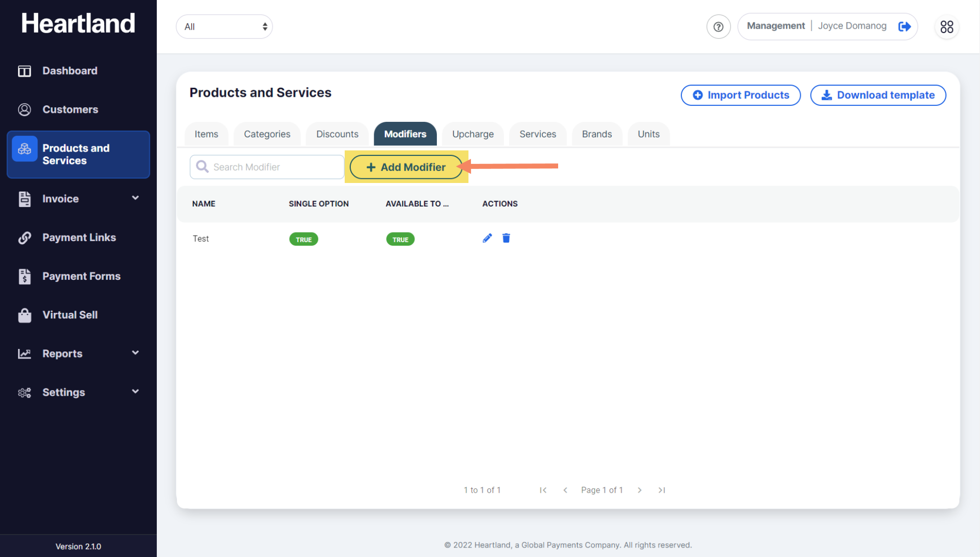Viewport: 980px width, 557px height.
Task: Click the Download template button
Action: click(878, 95)
